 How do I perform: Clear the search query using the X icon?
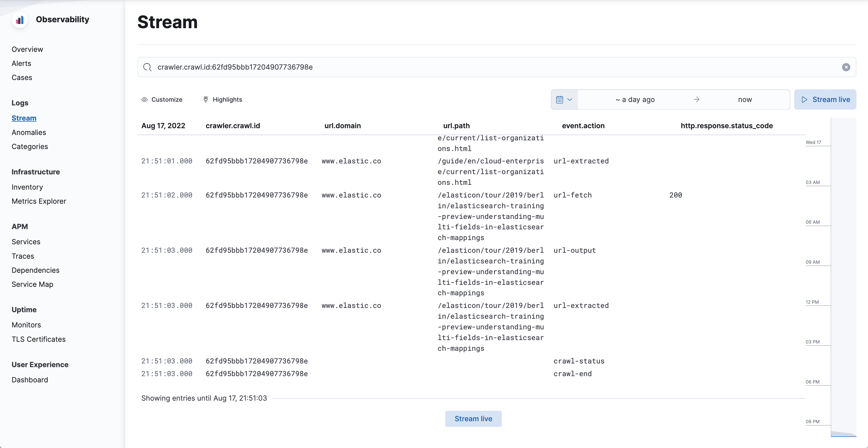[x=846, y=67]
